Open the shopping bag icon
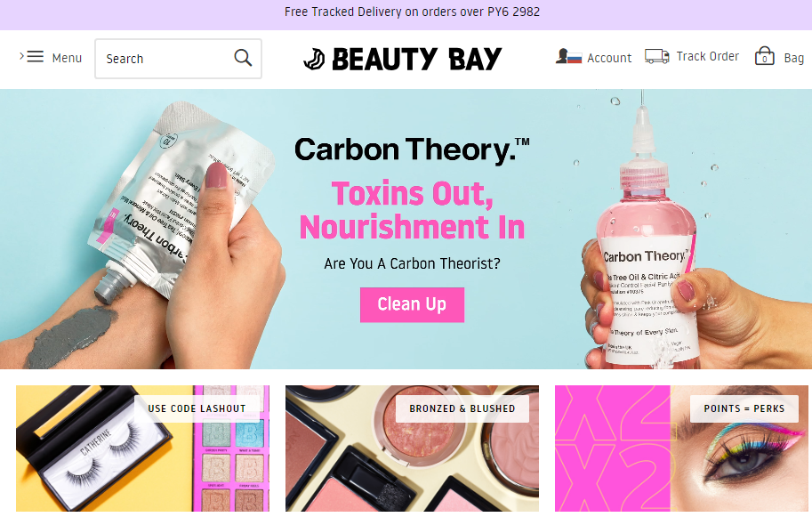The height and width of the screenshot is (517, 812). [x=764, y=56]
